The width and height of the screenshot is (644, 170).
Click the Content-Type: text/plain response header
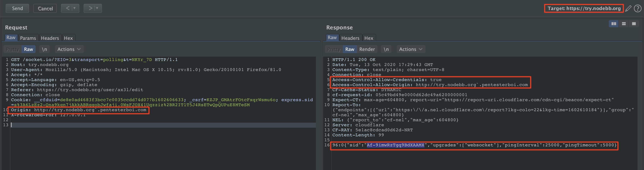(x=388, y=70)
